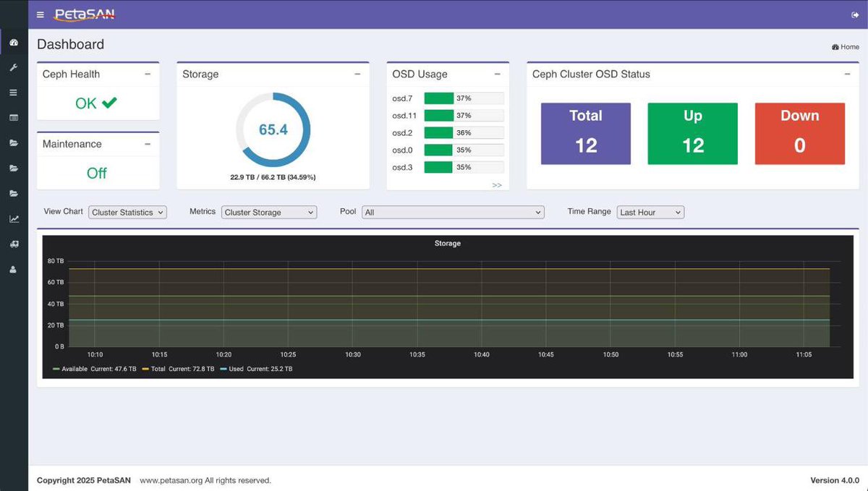This screenshot has width=868, height=491.
Task: Open the user account sidebar icon
Action: [x=14, y=269]
